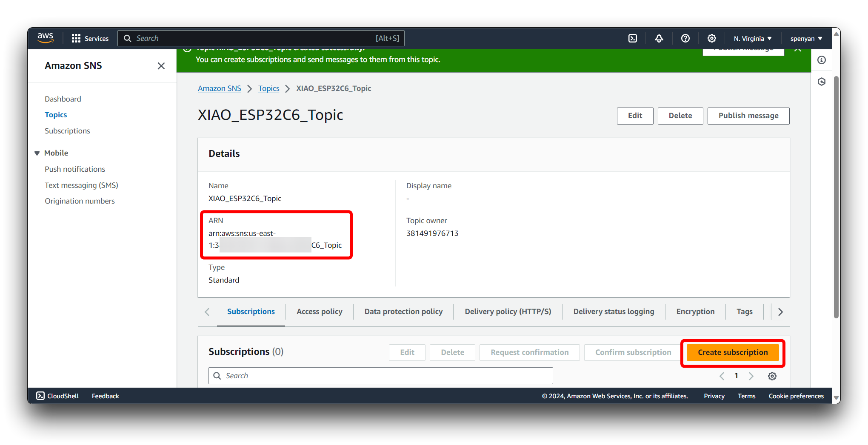Click the Request confirmation button
Screen dimensions: 868x445
(530, 352)
